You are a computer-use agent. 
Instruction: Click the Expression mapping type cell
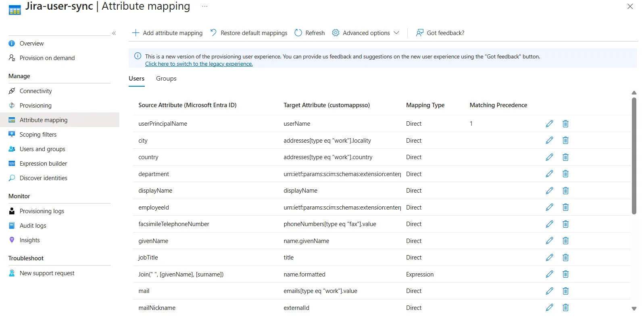(420, 274)
